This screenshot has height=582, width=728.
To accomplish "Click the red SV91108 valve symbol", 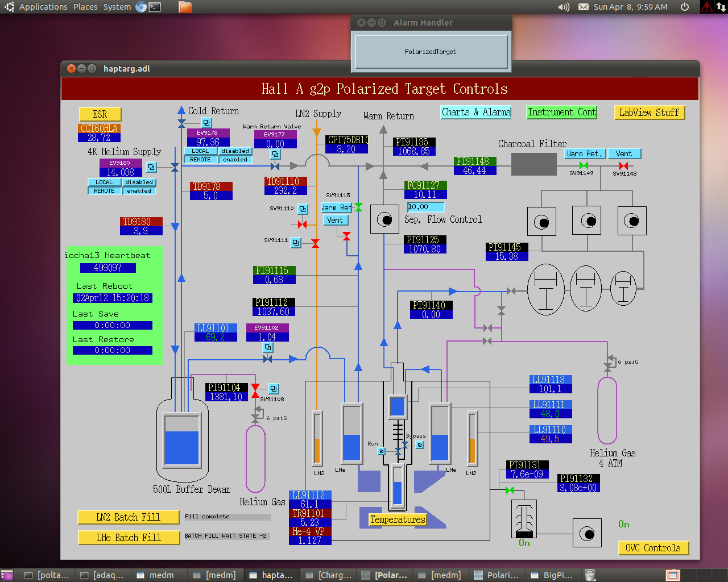I will (x=255, y=390).
